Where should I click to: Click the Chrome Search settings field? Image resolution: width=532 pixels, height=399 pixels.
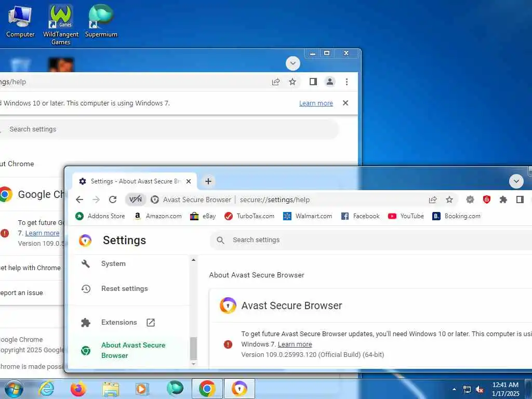pos(169,129)
